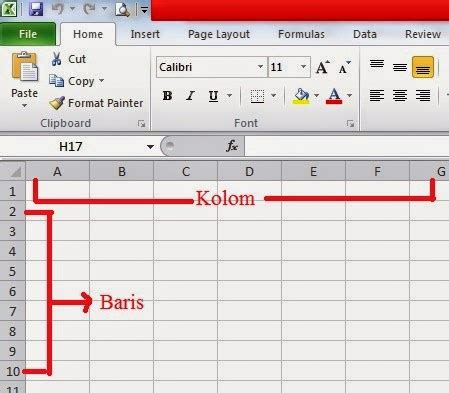Image resolution: width=449 pixels, height=393 pixels.
Task: Select column E header
Action: (x=313, y=171)
